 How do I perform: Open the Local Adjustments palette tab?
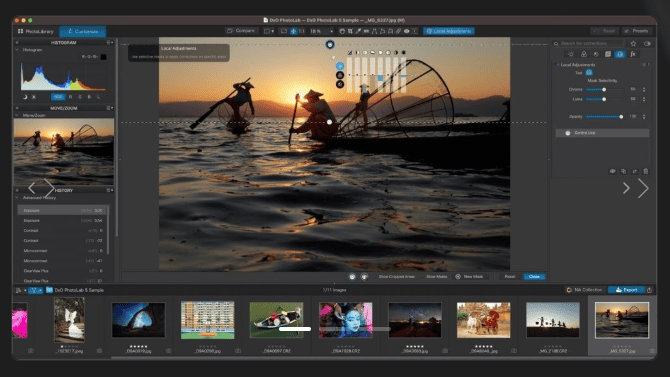[620, 54]
